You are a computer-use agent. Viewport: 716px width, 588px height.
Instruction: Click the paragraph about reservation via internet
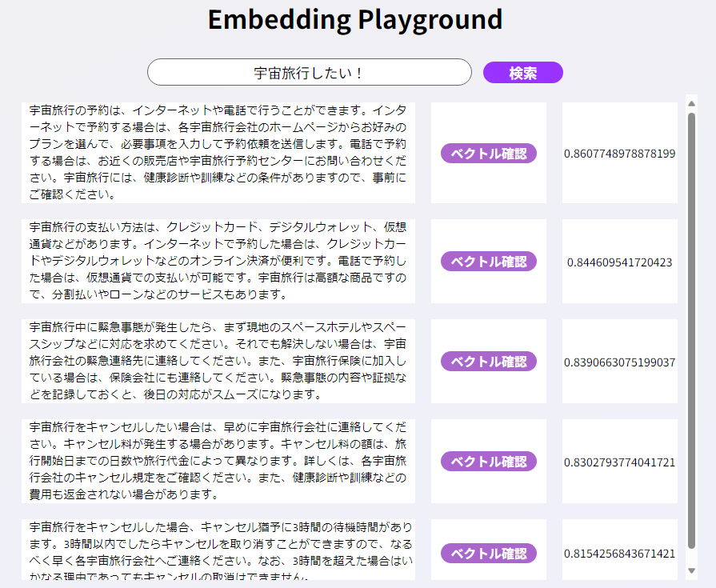(218, 154)
